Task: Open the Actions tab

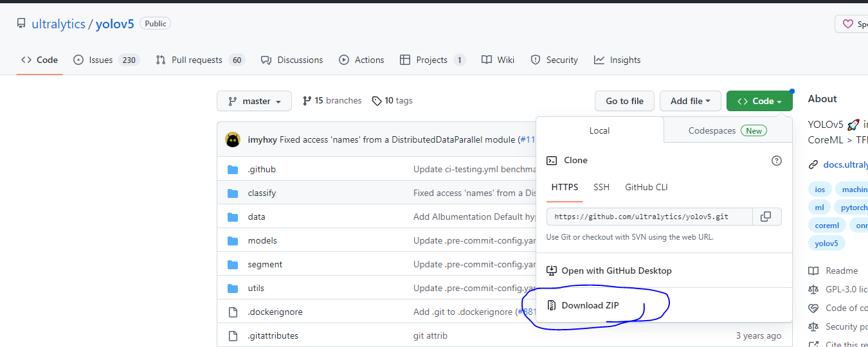Action: coord(361,60)
